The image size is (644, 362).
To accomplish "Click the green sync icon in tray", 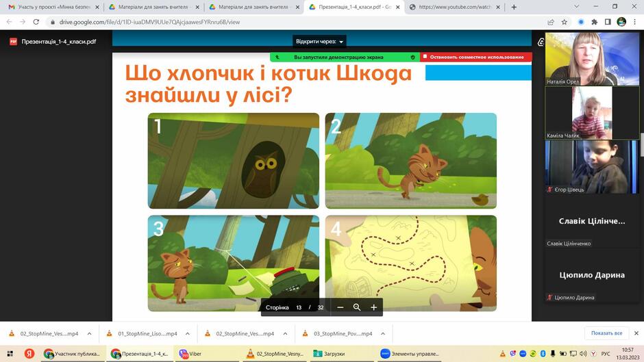I will point(533,353).
